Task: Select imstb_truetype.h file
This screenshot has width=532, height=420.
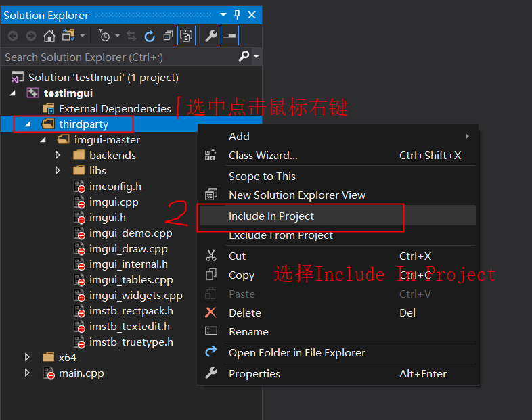Action: 131,342
